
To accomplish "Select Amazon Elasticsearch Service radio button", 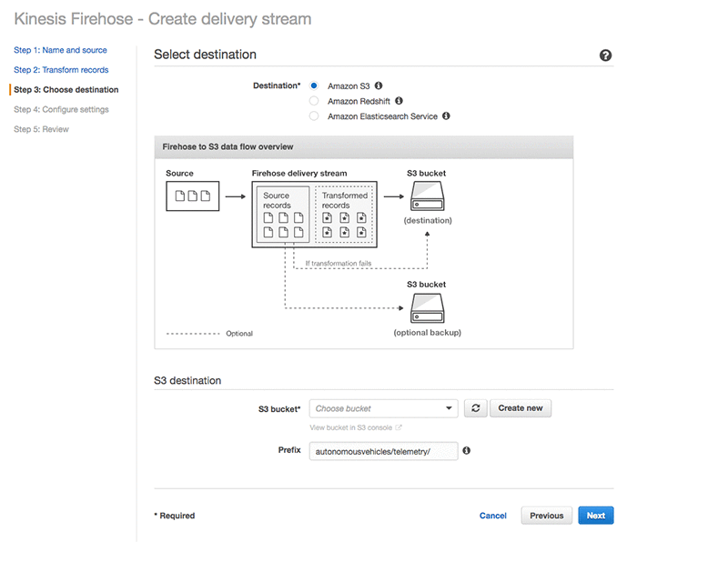I will click(x=314, y=116).
